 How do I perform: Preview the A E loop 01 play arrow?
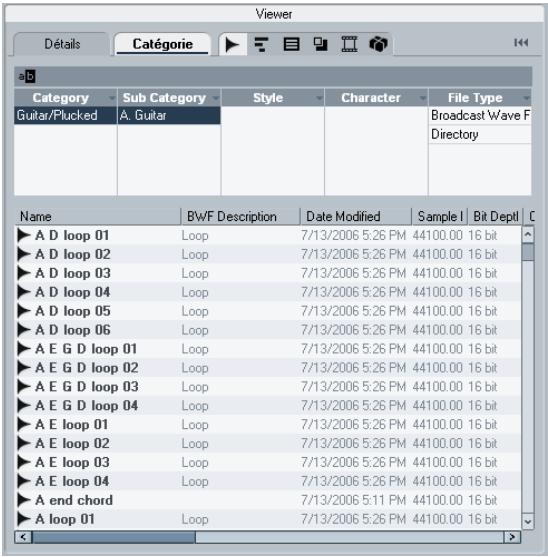click(24, 424)
